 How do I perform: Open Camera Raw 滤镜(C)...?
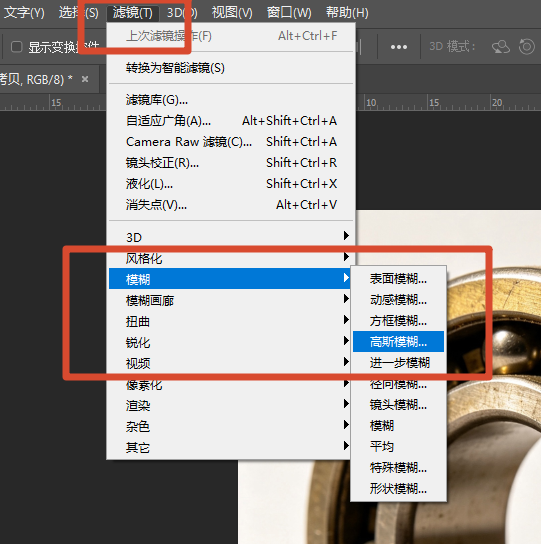coord(231,142)
